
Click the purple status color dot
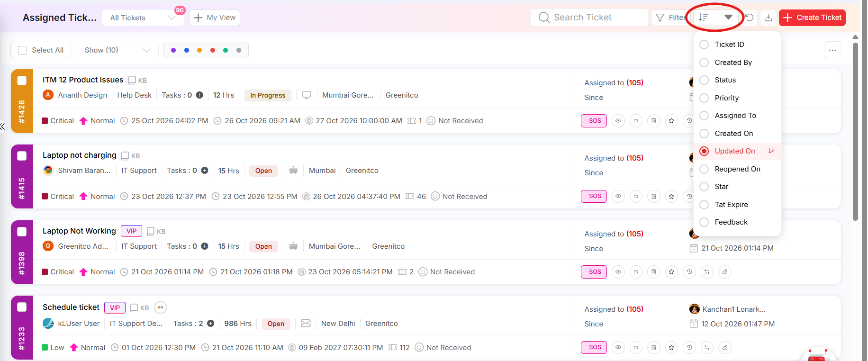click(x=173, y=50)
